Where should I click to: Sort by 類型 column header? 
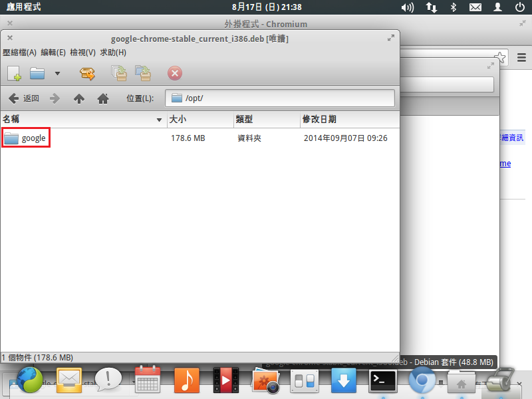[267, 120]
